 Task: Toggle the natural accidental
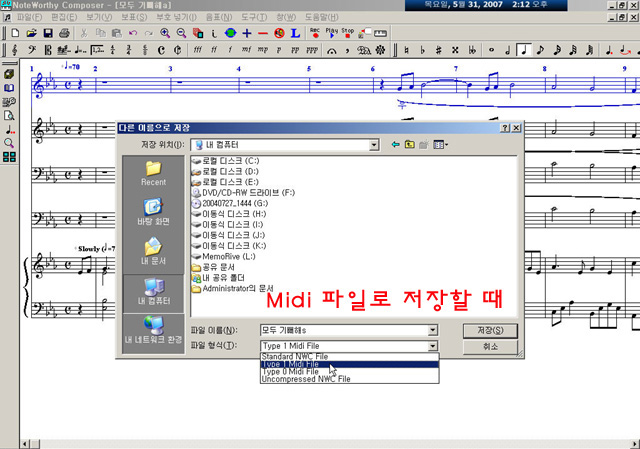(x=406, y=50)
